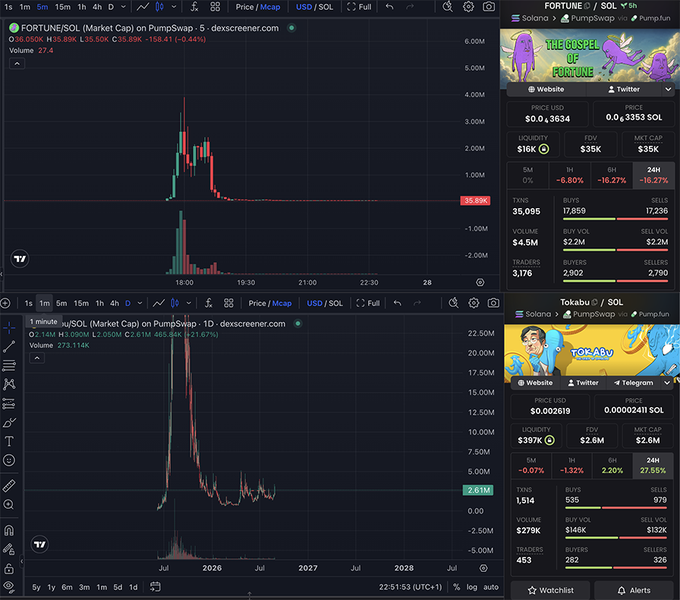680x600 pixels.
Task: Open chart type dropdown on FORTUNE toolbar
Action: click(x=174, y=7)
